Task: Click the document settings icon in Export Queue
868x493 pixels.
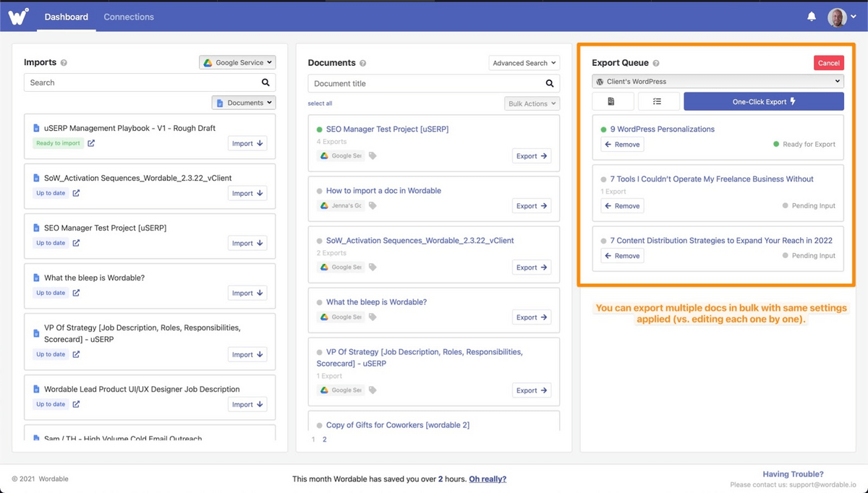Action: [612, 101]
